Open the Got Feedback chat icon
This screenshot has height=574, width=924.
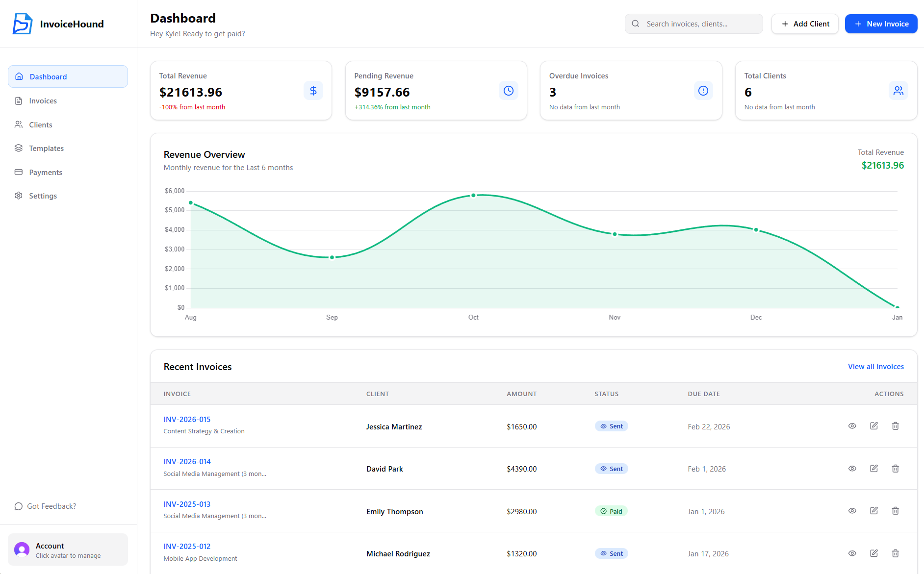19,506
